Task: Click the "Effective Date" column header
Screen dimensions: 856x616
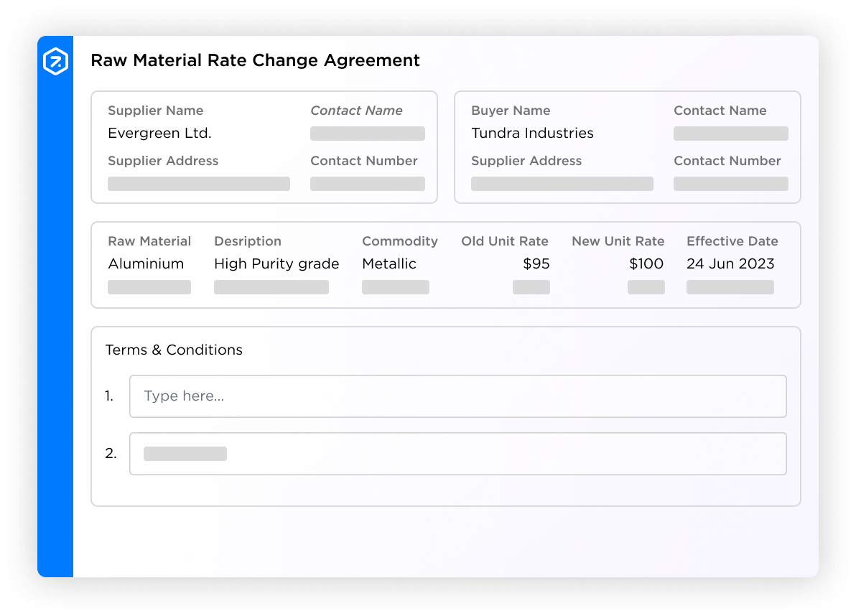Action: pyautogui.click(x=732, y=241)
